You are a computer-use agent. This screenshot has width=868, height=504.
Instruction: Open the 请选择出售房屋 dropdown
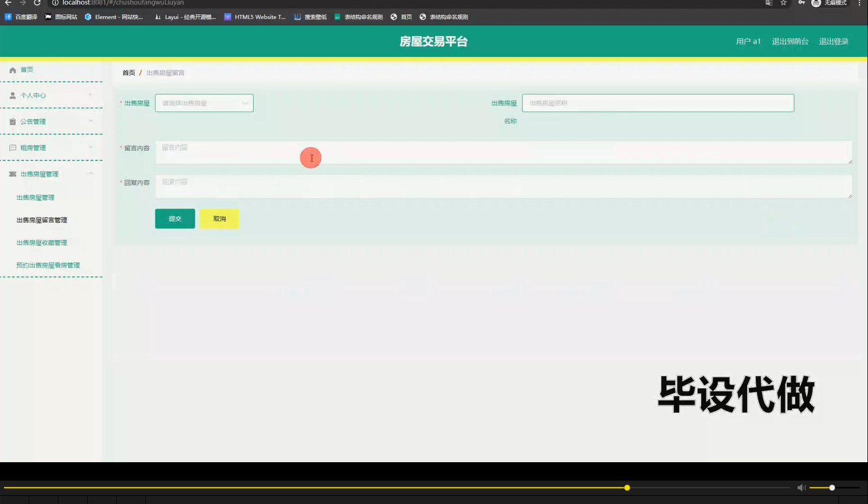pyautogui.click(x=204, y=103)
